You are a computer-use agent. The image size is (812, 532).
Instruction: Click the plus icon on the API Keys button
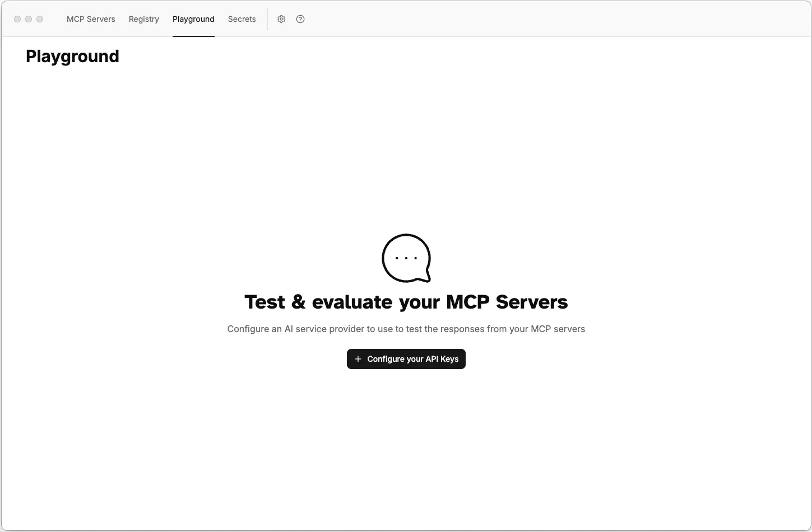click(x=358, y=358)
